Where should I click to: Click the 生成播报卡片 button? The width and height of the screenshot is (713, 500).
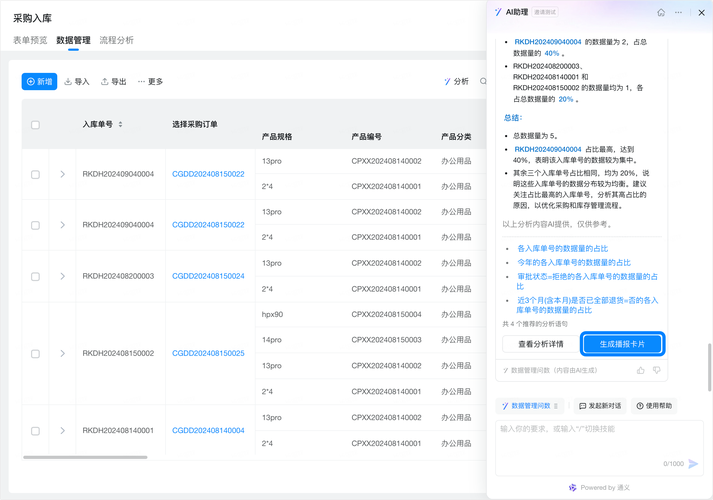622,344
